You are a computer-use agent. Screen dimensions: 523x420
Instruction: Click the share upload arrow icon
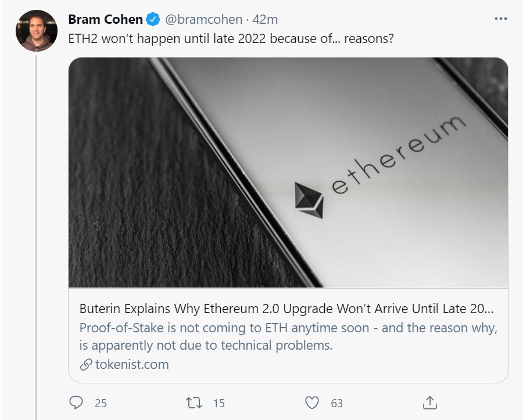429,402
